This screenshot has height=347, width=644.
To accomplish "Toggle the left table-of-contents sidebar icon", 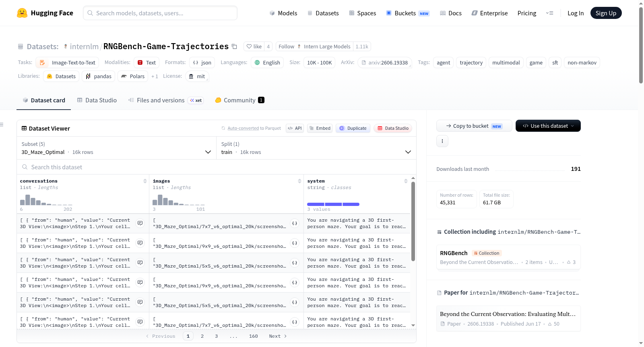I will tap(2, 125).
